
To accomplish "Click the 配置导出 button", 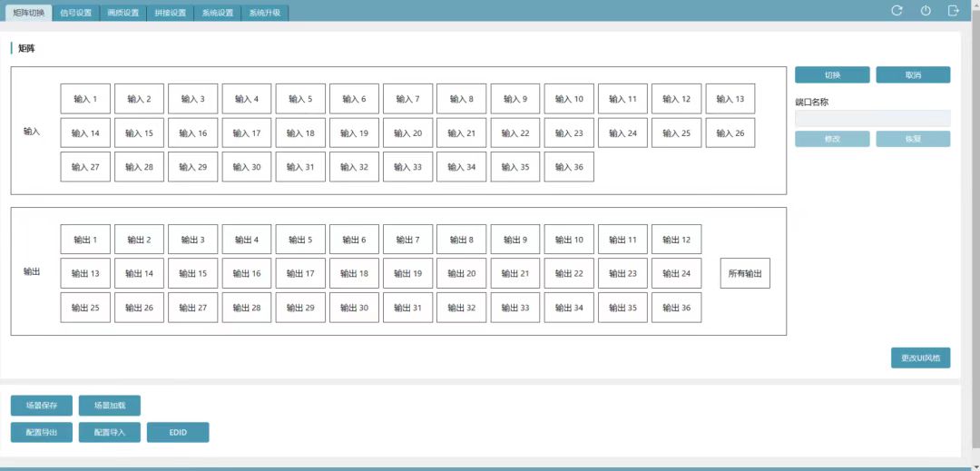I will [x=42, y=433].
